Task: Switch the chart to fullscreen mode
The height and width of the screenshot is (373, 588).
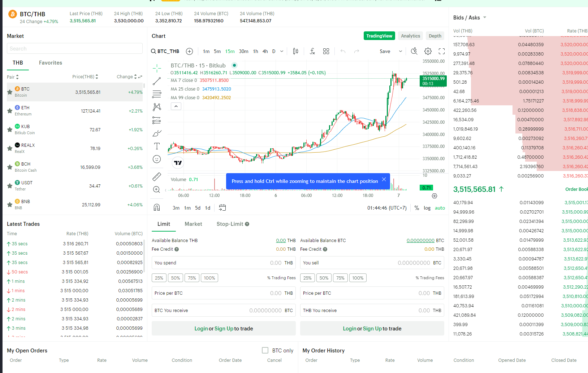Action: point(441,51)
